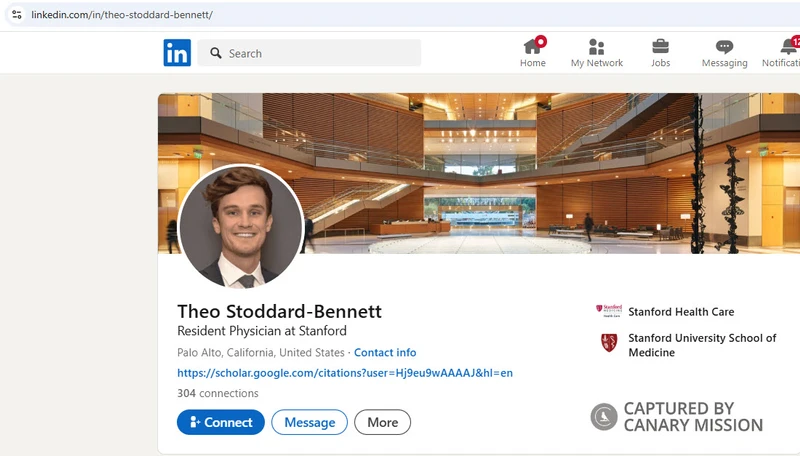The height and width of the screenshot is (456, 800).
Task: Click the search magnifier icon
Action: point(216,53)
